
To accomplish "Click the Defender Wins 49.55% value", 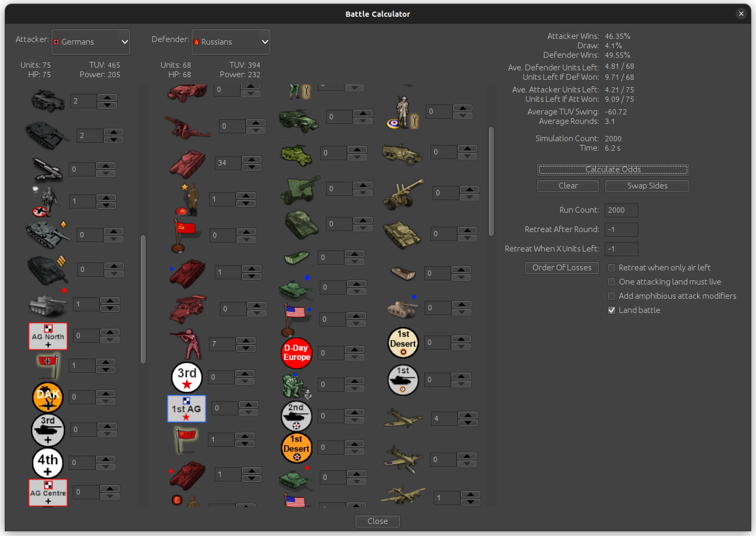I will point(617,55).
